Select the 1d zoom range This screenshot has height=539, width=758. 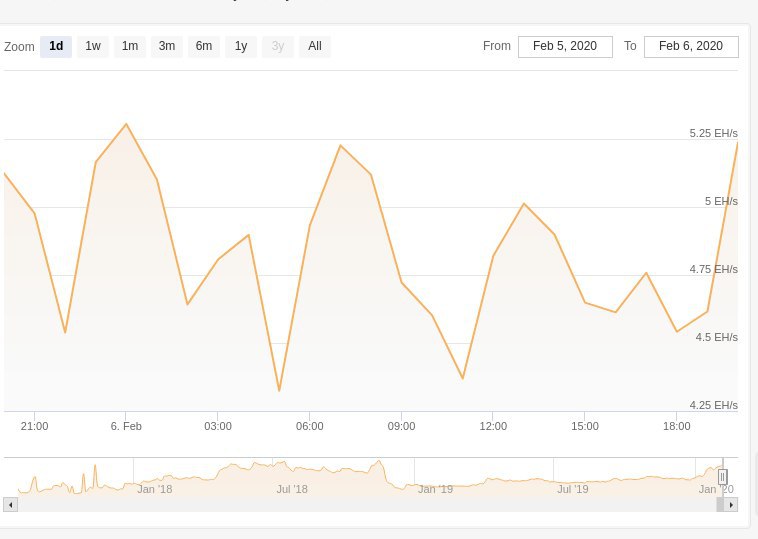click(x=56, y=46)
